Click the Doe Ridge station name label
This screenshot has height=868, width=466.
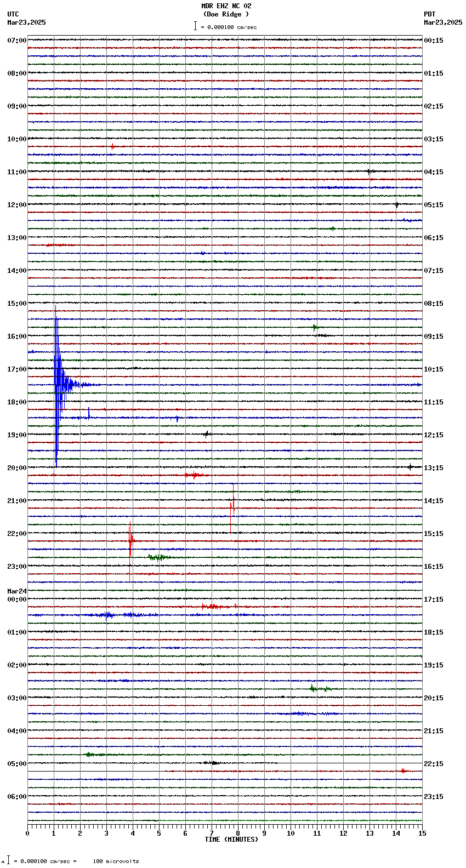point(226,15)
